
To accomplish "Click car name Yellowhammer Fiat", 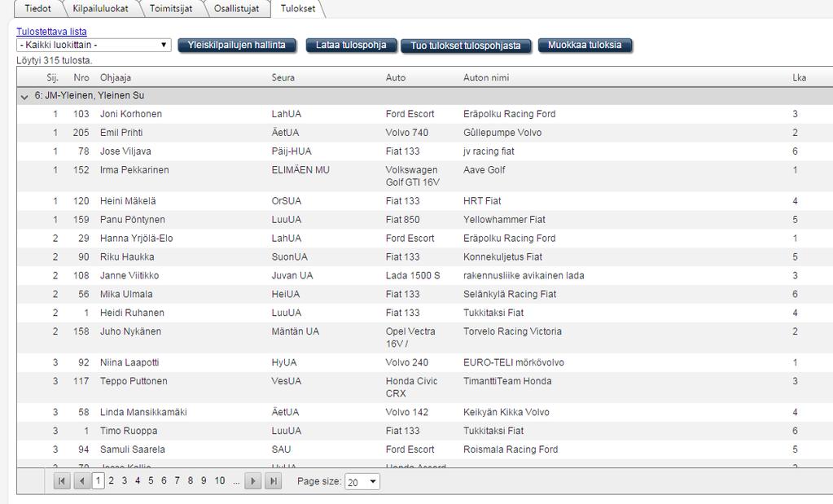I will 504,219.
